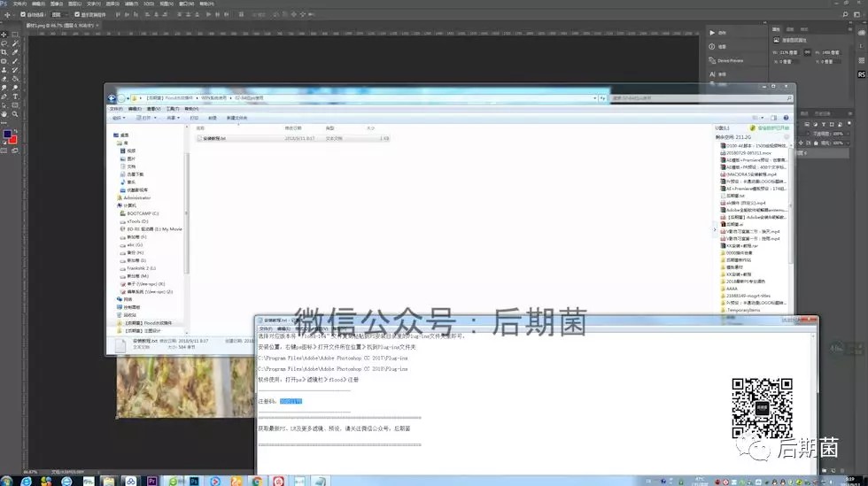The image size is (868, 486).
Task: Select the Crop tool
Action: click(x=4, y=52)
